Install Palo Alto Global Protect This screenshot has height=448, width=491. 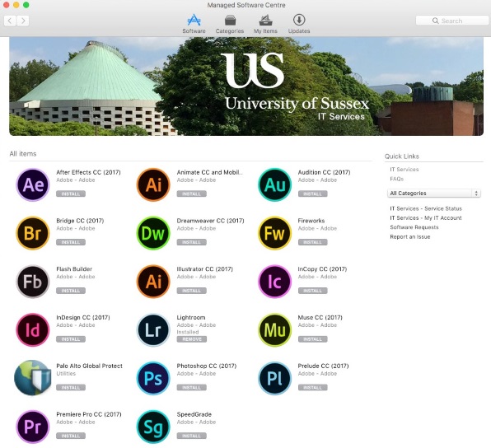click(x=71, y=388)
